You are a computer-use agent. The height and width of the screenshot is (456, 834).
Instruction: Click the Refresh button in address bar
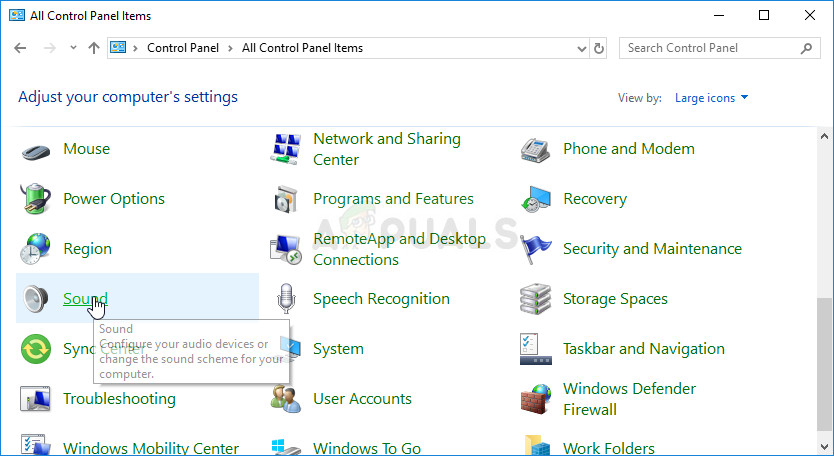point(599,48)
